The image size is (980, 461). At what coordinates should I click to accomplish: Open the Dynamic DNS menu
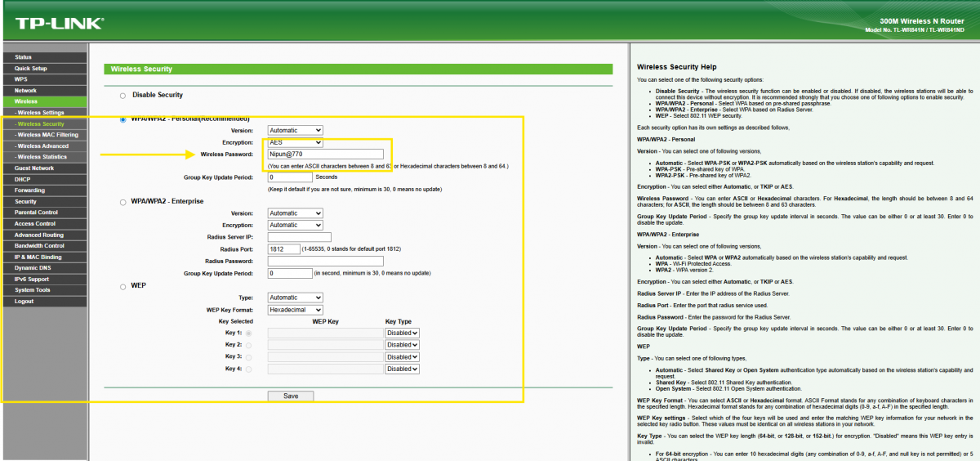[x=43, y=268]
